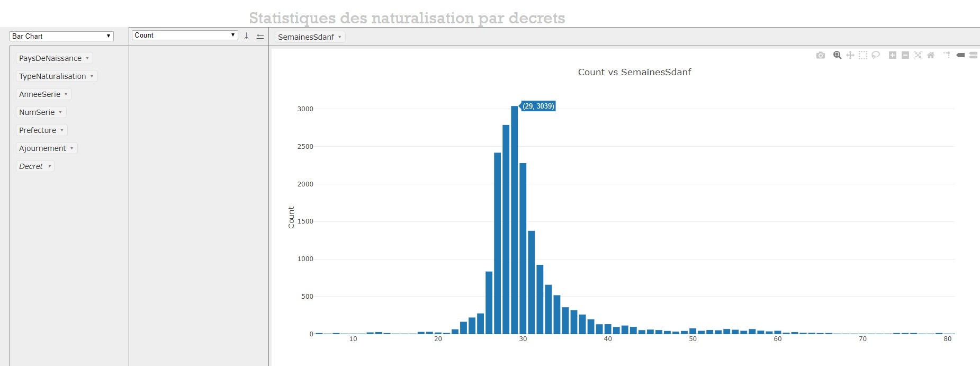Expand the SemainesSdanf attribute filter

[x=339, y=37]
